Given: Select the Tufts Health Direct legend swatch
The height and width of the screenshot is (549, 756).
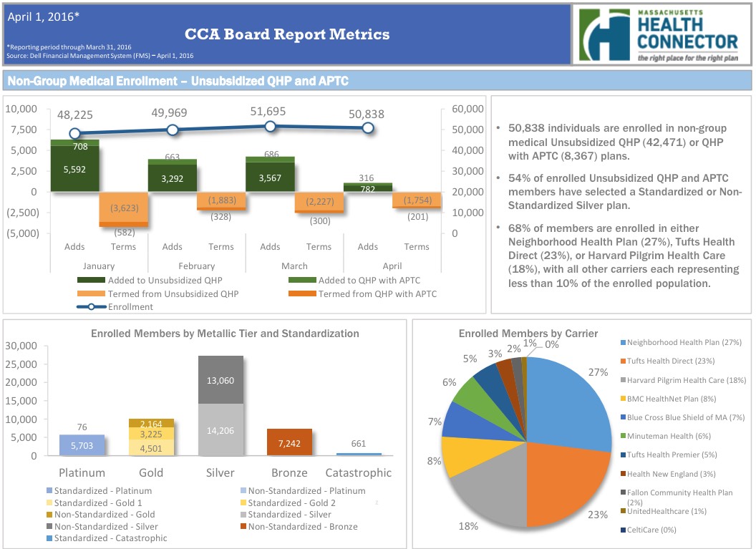Looking at the screenshot, I should point(623,361).
